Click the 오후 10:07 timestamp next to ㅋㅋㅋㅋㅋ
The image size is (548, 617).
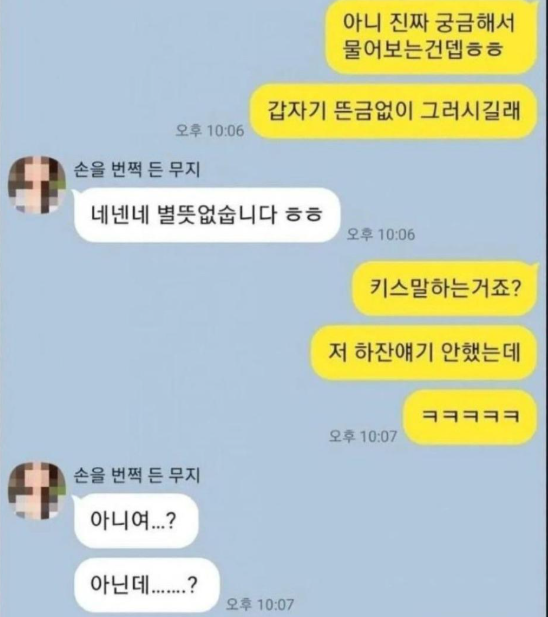[x=363, y=436]
